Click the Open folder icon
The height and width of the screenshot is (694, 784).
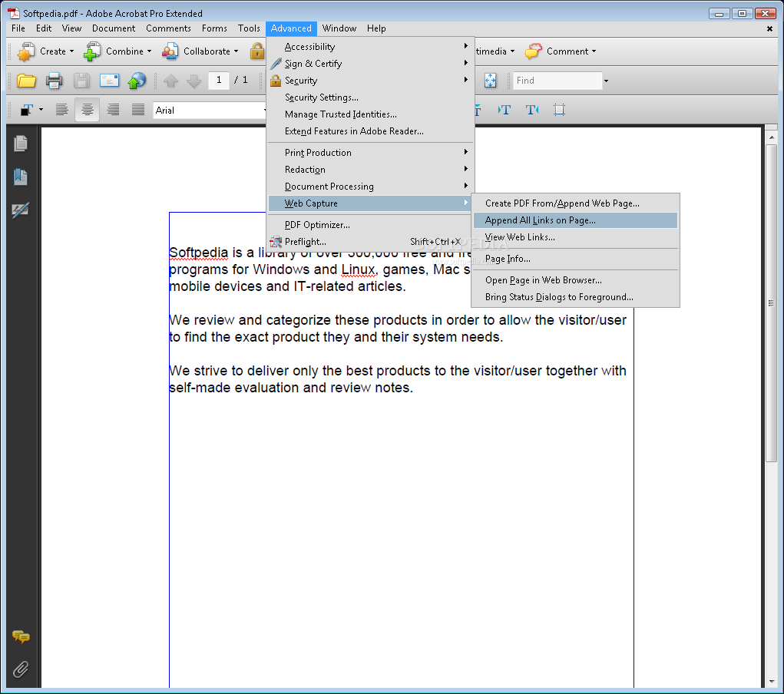point(26,81)
